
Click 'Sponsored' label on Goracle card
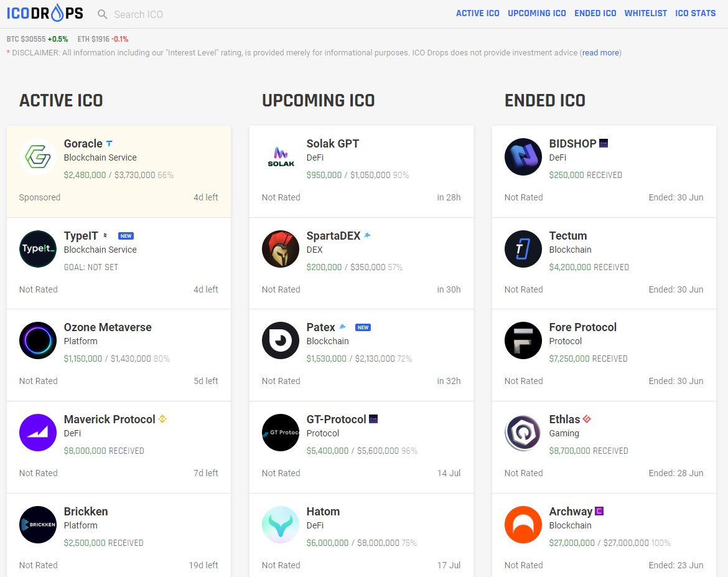(39, 197)
